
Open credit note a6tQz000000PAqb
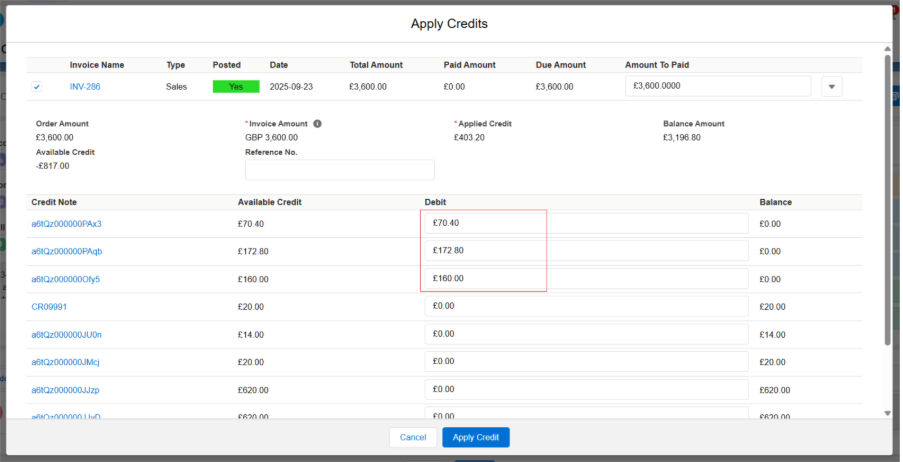[x=66, y=251]
